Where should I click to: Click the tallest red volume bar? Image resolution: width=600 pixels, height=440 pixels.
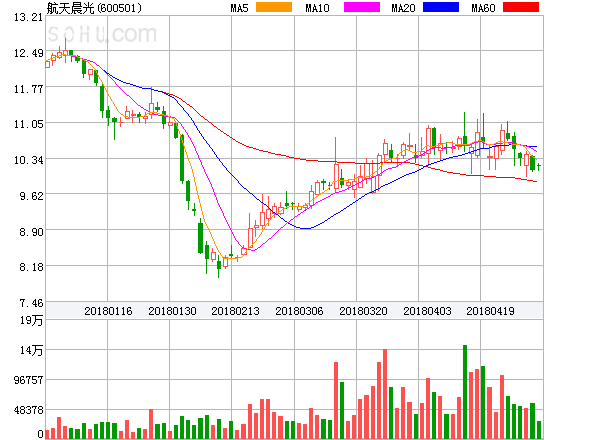pos(385,394)
